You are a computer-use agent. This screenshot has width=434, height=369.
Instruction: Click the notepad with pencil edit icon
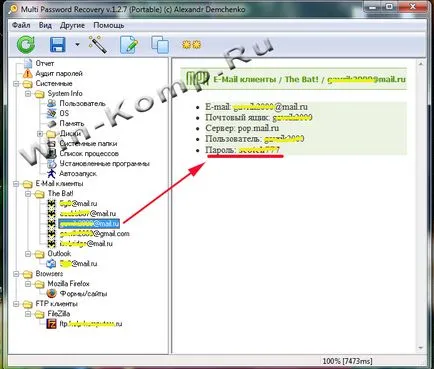129,44
